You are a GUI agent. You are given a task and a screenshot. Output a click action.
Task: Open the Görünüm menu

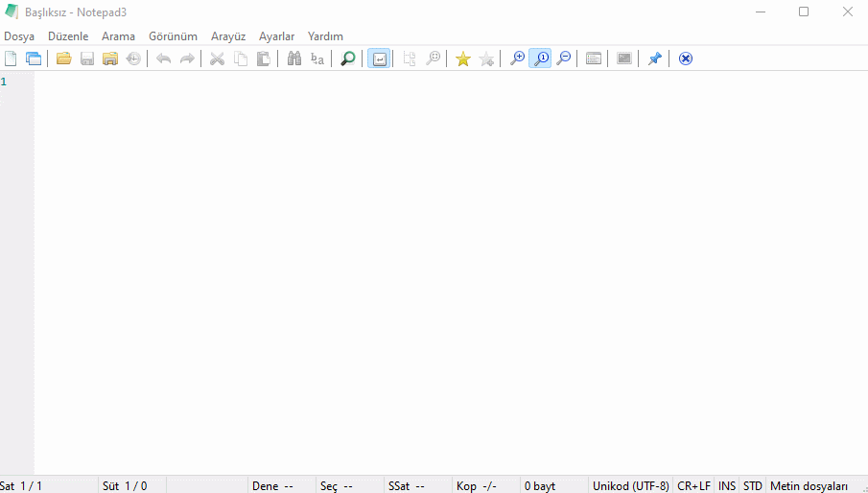pyautogui.click(x=173, y=35)
